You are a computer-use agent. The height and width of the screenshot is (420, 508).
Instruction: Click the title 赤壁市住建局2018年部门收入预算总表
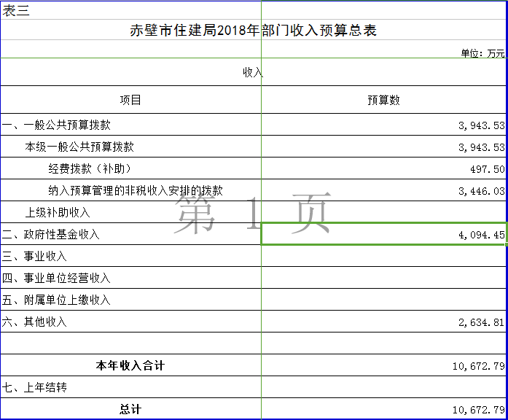click(x=253, y=30)
